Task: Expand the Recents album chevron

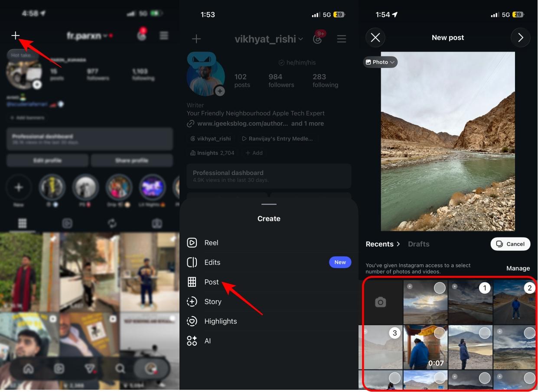Action: click(x=398, y=244)
